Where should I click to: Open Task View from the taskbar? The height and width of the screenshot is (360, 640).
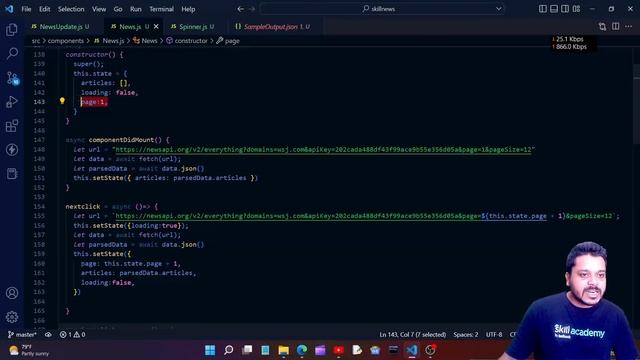click(x=247, y=350)
